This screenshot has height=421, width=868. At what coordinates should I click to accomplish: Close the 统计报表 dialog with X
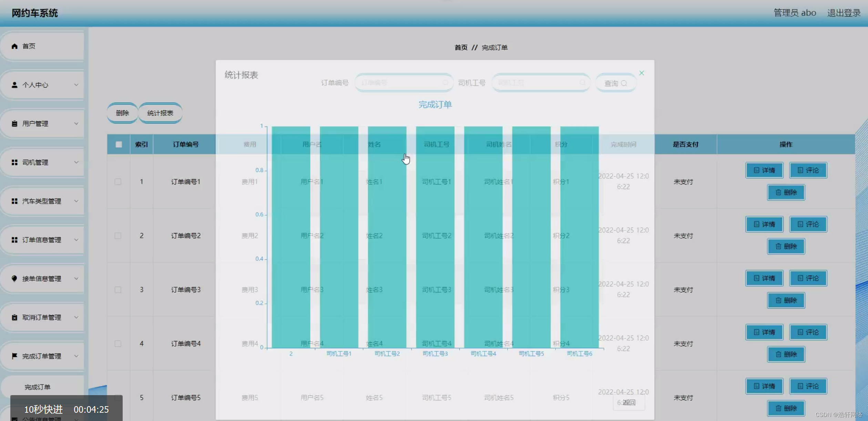pos(642,73)
